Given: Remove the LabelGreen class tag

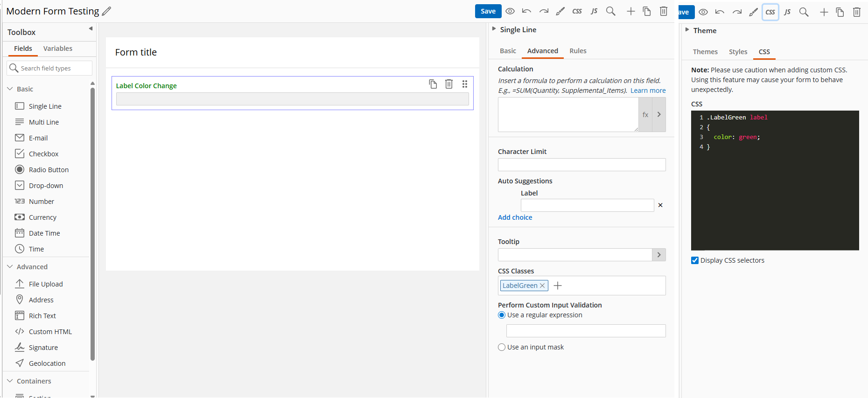Looking at the screenshot, I should pyautogui.click(x=542, y=286).
